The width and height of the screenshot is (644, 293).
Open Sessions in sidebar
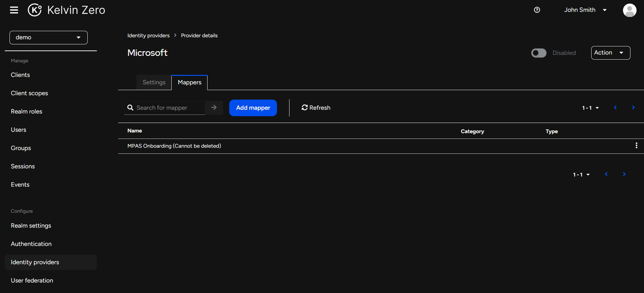click(23, 166)
